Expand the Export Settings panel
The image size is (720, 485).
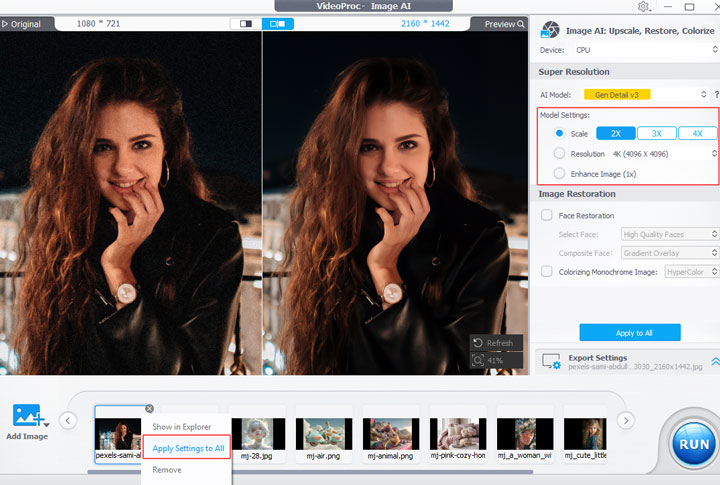(714, 361)
